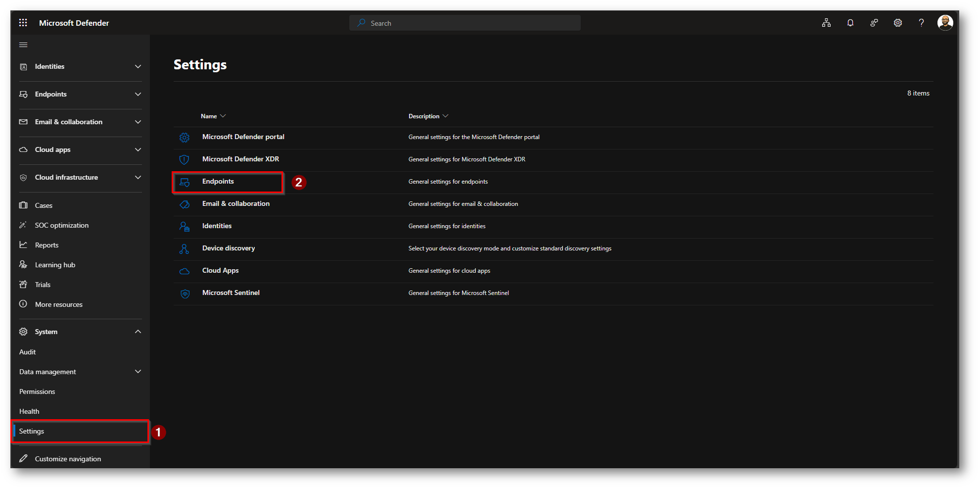Open Trials in the navigation
The height and width of the screenshot is (489, 980).
(x=43, y=285)
